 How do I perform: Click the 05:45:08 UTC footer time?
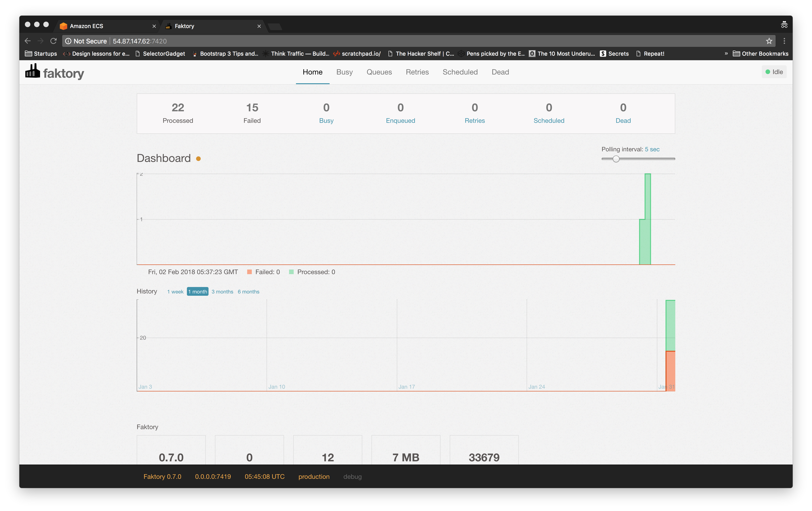(x=265, y=477)
